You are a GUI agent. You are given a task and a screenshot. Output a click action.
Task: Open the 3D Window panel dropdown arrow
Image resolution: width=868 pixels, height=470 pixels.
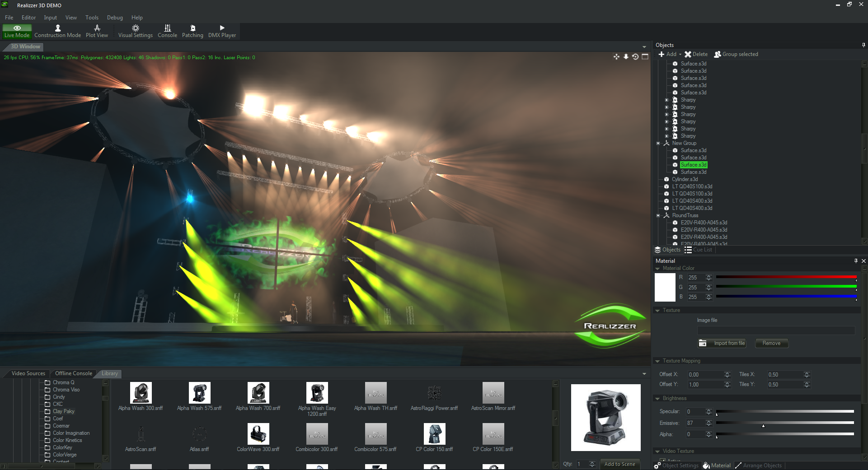[644, 47]
